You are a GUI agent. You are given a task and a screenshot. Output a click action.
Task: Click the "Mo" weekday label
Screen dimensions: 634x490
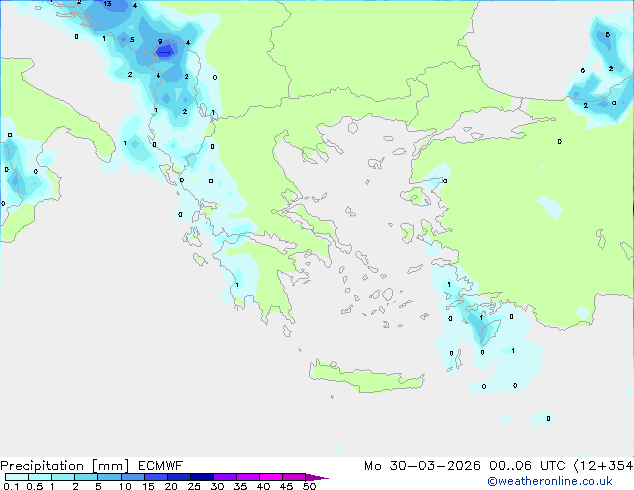372,466
